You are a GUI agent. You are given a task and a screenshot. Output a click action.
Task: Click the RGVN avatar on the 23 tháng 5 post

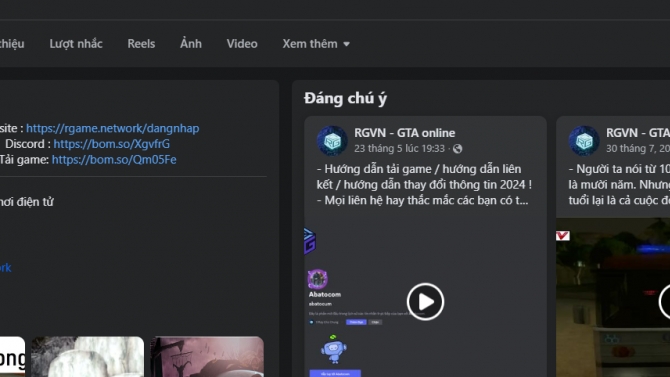[x=332, y=141]
